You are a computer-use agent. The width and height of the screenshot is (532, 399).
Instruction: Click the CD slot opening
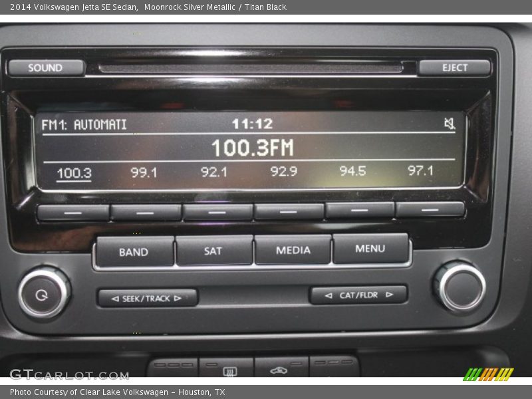(x=251, y=68)
